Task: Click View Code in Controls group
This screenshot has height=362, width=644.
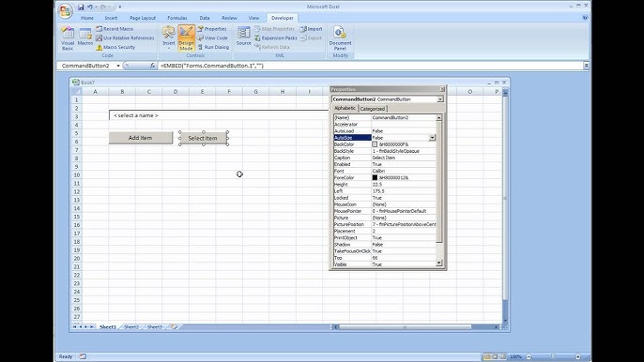Action: tap(212, 38)
